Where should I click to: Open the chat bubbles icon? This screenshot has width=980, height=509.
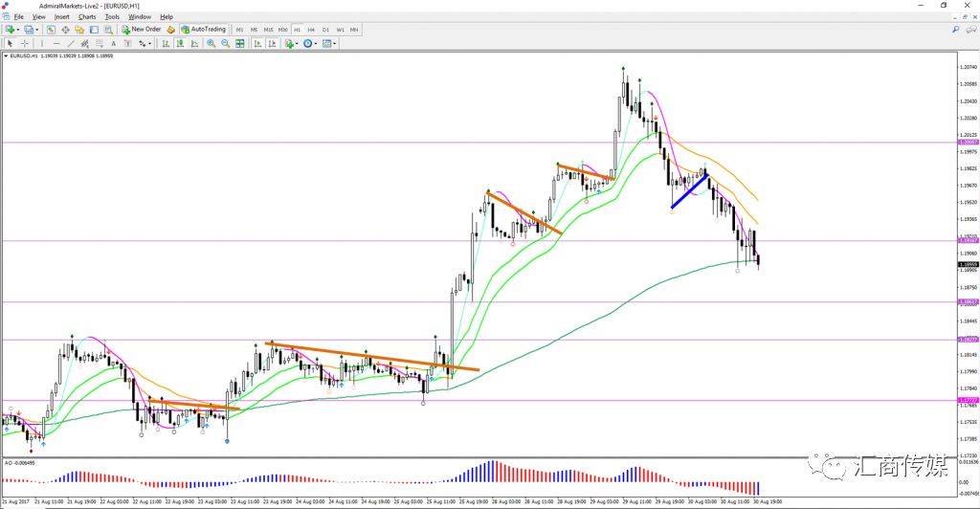coord(970,30)
